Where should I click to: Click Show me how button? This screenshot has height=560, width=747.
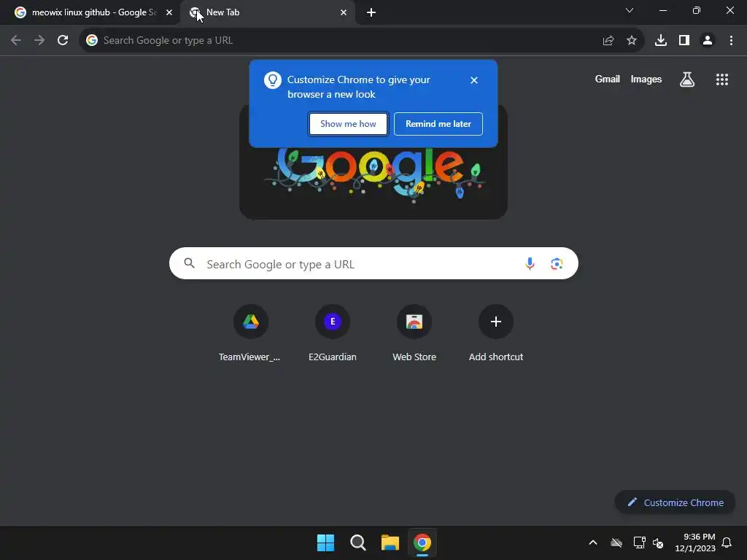348,124
